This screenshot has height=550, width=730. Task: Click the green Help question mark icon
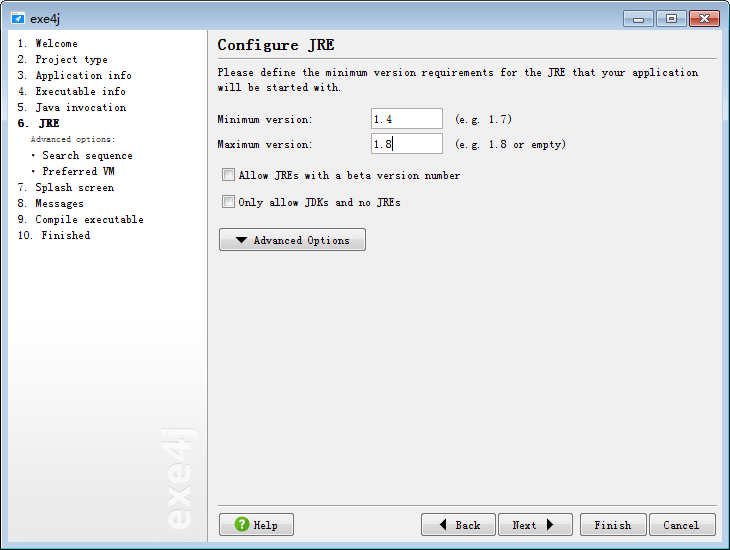[x=241, y=525]
